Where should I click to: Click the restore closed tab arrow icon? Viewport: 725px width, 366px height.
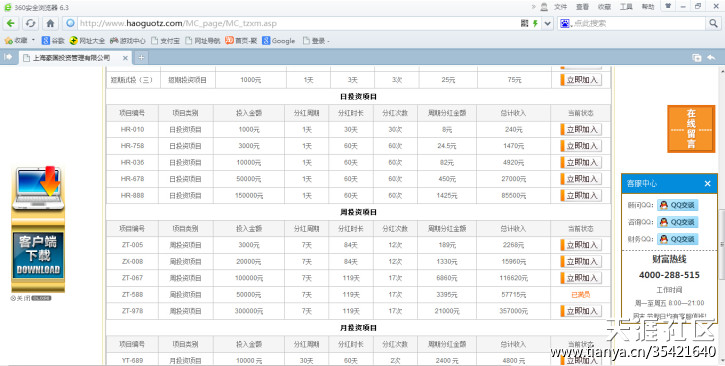pos(711,57)
